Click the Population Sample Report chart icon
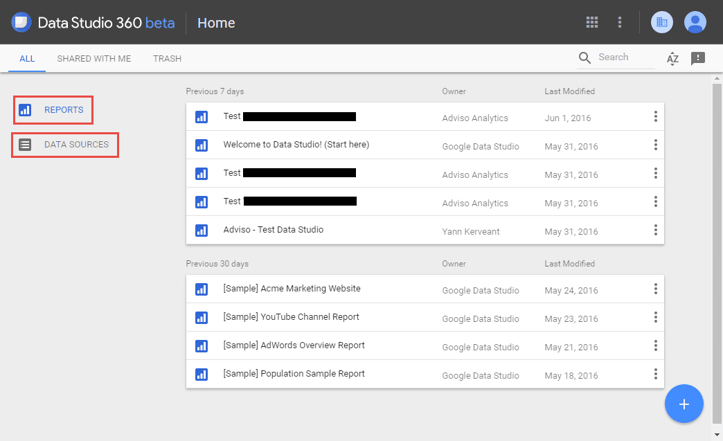This screenshot has width=723, height=441. tap(202, 374)
